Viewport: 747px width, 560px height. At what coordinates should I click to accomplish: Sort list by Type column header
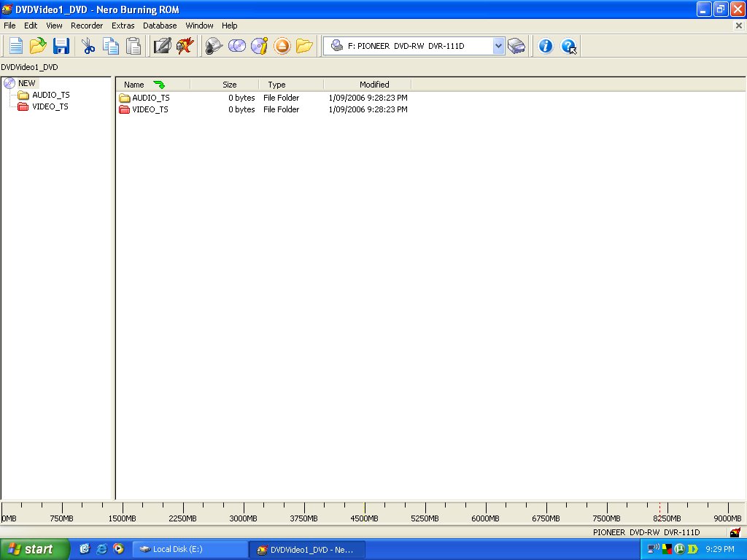pyautogui.click(x=291, y=85)
